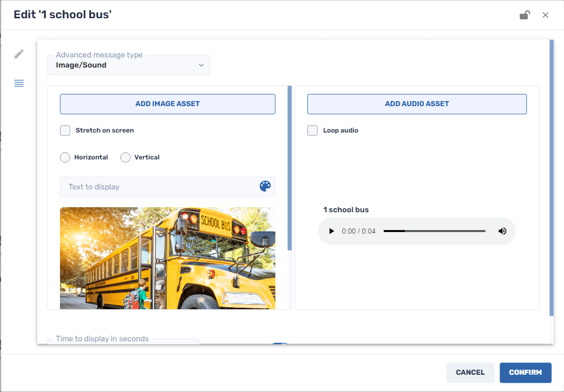
Task: Click the unlock padlock icon
Action: (x=525, y=15)
